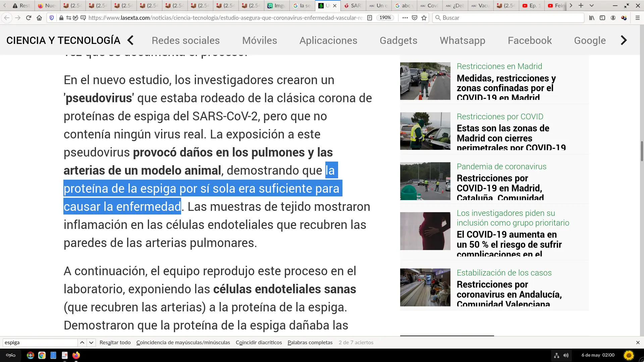
Task: Open the sunflower icon in the tray
Action: click(x=629, y=355)
